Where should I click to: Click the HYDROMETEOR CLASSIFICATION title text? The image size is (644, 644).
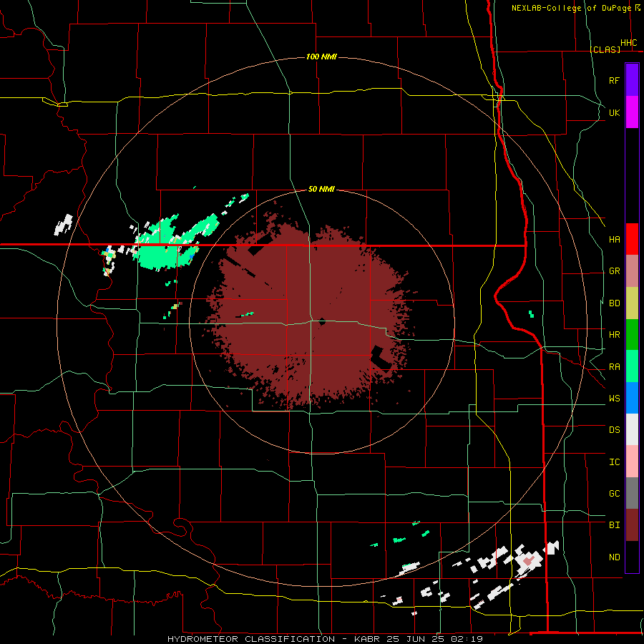click(x=251, y=639)
